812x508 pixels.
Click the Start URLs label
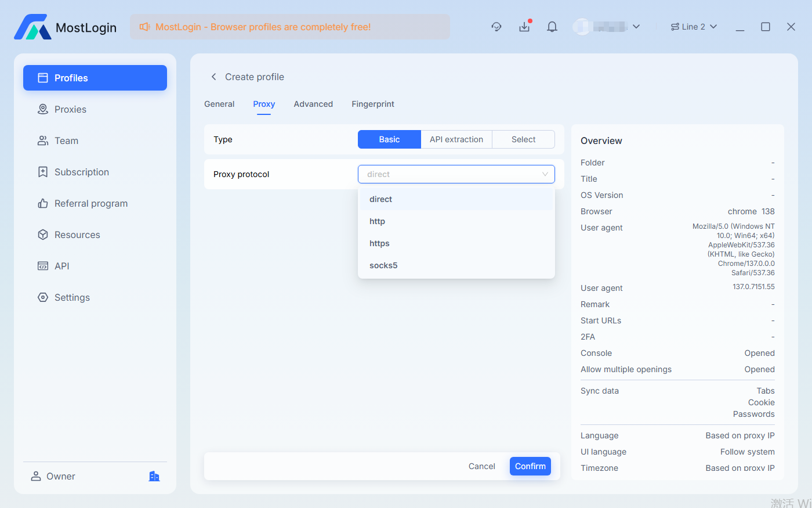601,320
